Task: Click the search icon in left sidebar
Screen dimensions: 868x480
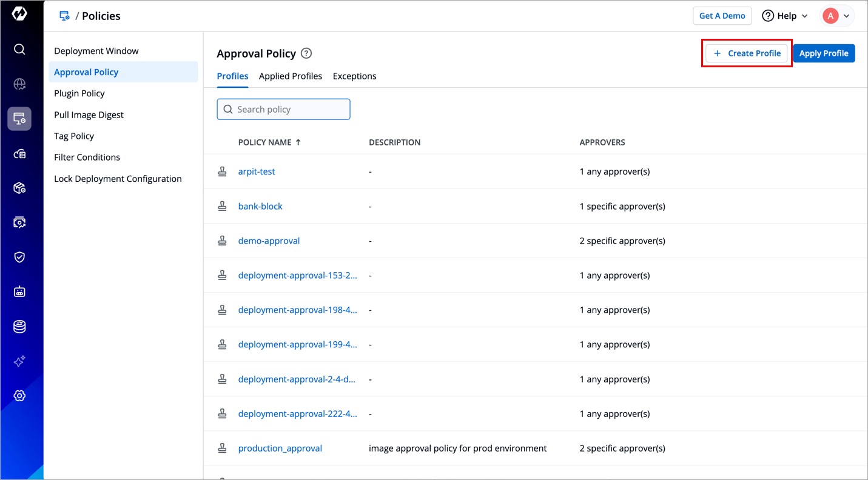Action: (19, 49)
